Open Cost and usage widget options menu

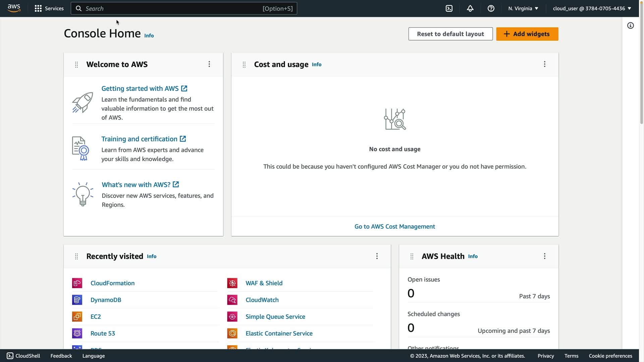pyautogui.click(x=544, y=64)
